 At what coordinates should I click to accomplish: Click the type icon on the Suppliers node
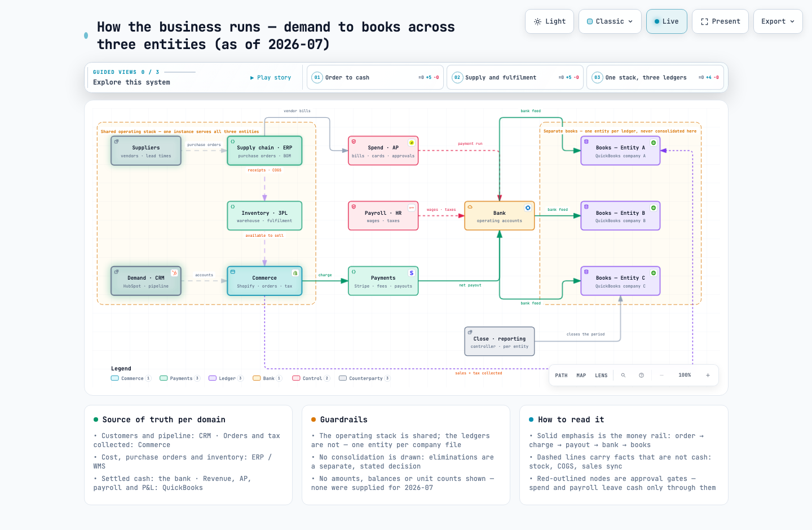116,142
